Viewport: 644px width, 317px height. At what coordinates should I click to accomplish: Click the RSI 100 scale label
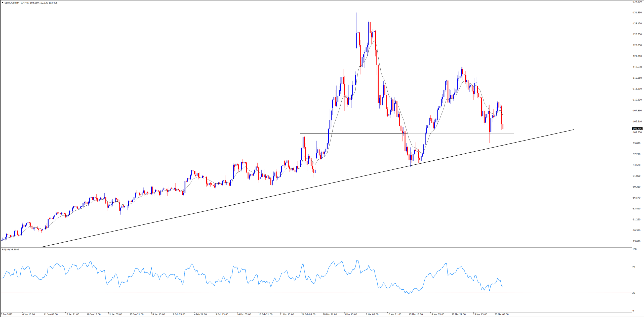[x=634, y=249]
